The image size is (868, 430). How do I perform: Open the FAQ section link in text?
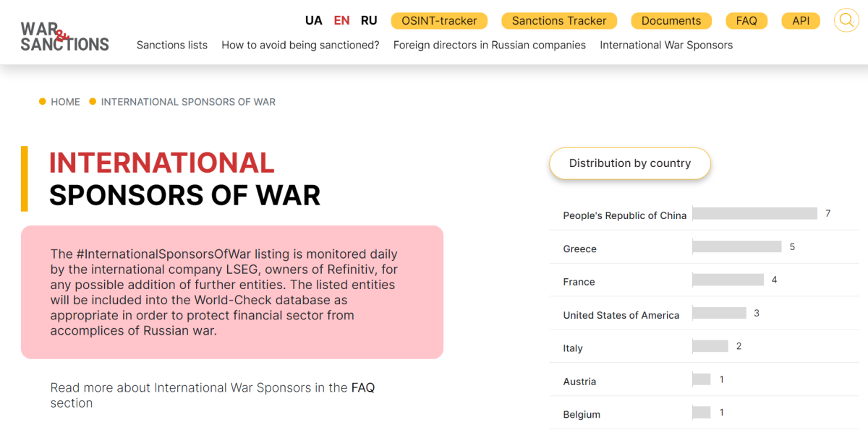pos(362,387)
